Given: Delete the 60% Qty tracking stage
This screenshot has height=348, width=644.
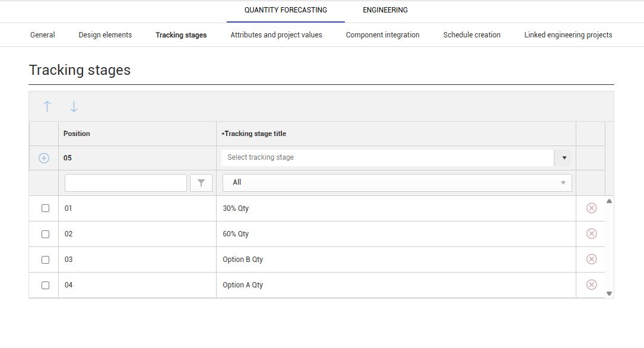Looking at the screenshot, I should click(x=591, y=234).
